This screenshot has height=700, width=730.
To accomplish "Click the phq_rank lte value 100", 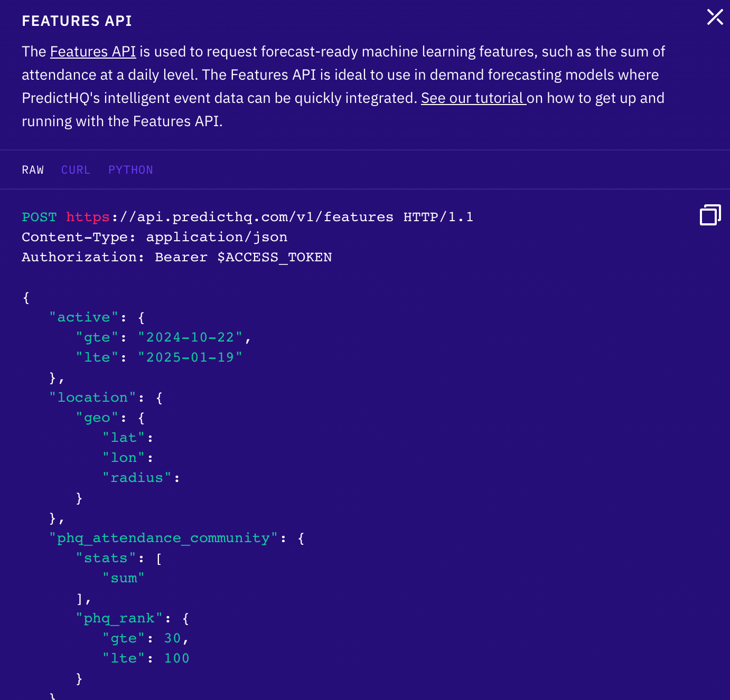I will 177,658.
